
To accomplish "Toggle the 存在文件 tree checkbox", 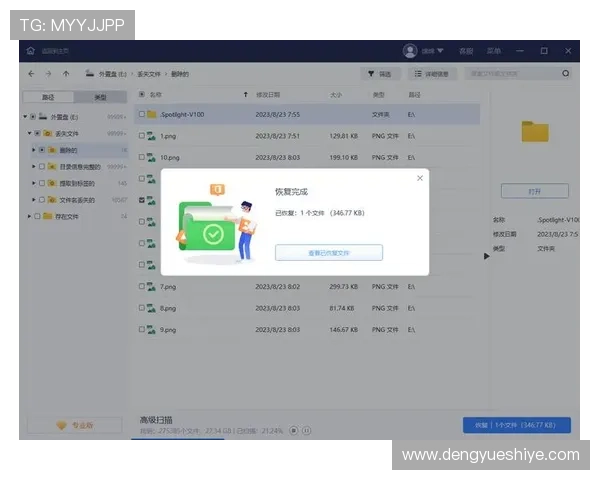I will [37, 216].
